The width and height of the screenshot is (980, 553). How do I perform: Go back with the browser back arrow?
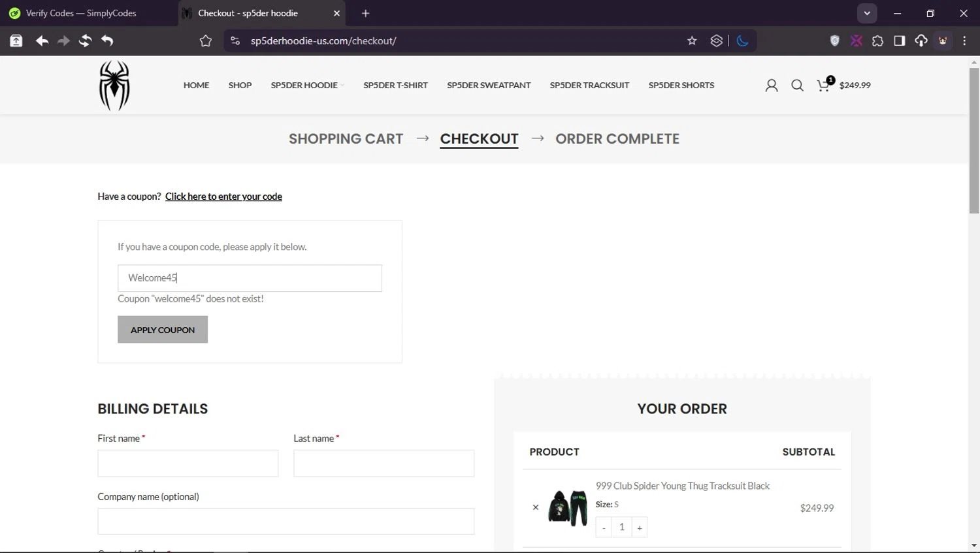42,40
